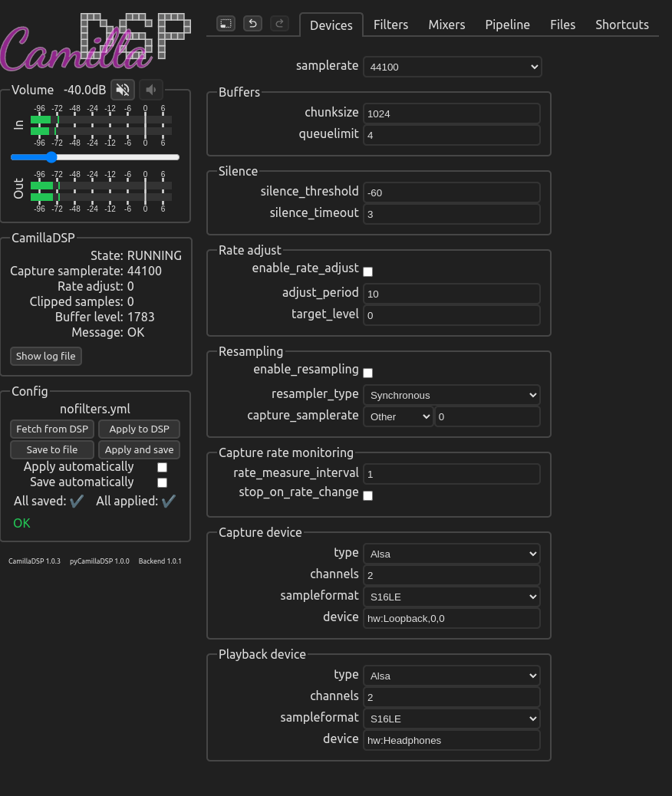Click the In level meter
The image size is (672, 796).
[x=101, y=126]
